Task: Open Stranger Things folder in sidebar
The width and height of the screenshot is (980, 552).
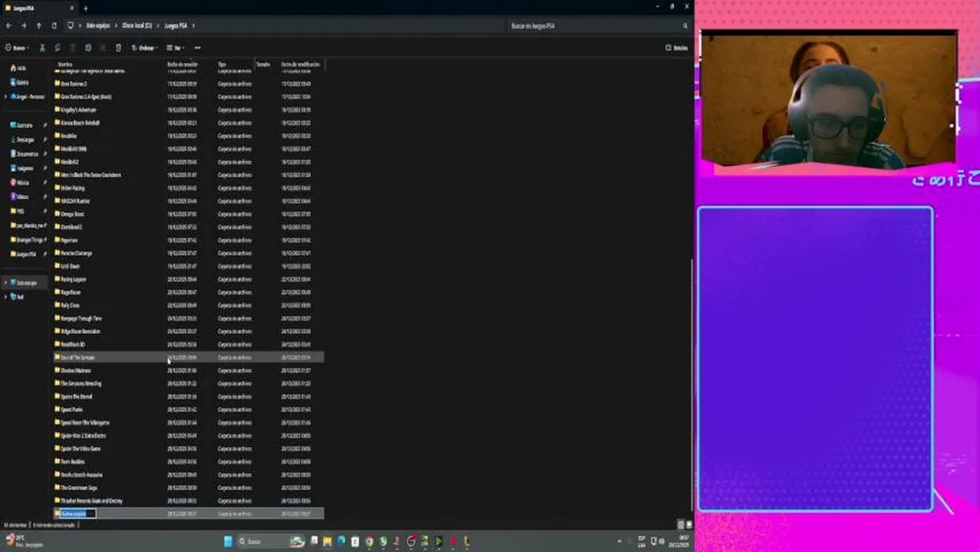Action: pos(27,240)
